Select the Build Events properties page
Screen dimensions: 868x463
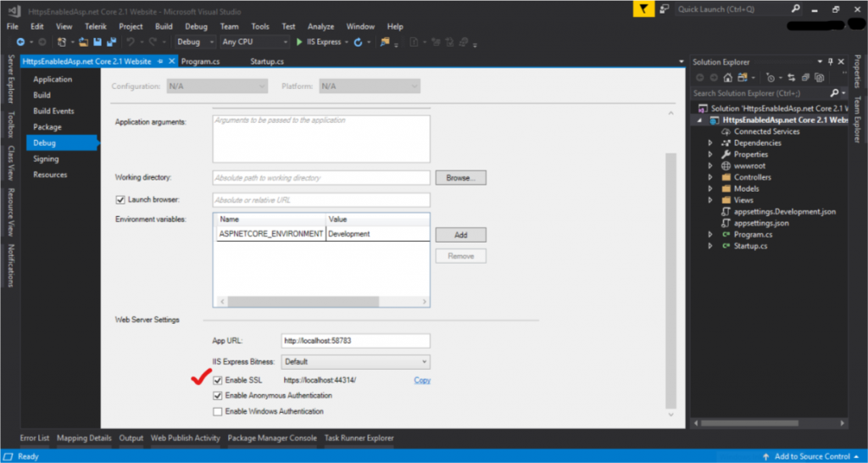coord(53,111)
